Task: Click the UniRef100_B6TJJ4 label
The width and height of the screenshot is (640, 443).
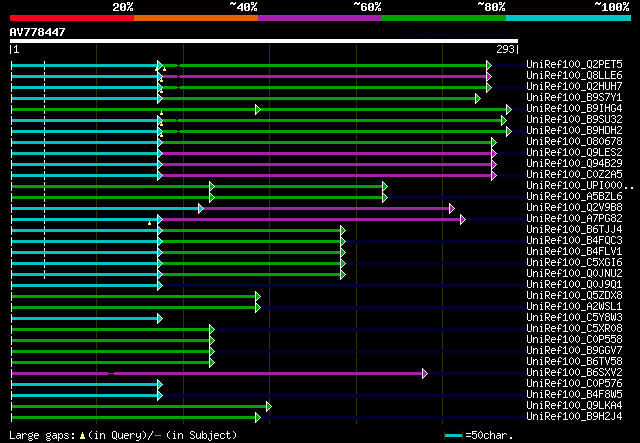Action: coord(574,230)
